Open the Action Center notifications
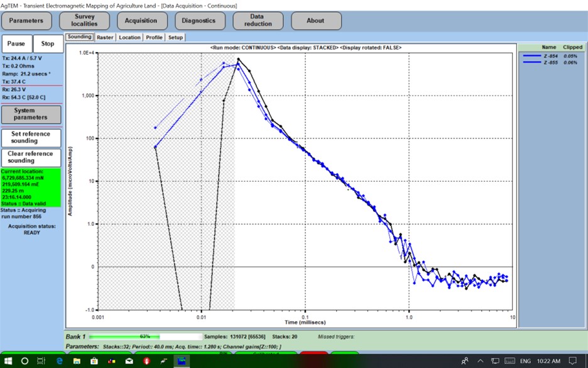 pos(573,361)
